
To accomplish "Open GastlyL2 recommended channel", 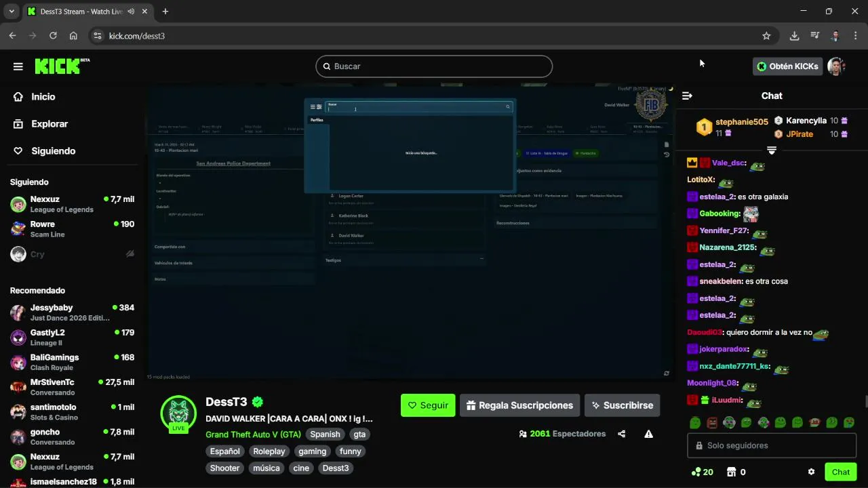I will pos(73,338).
